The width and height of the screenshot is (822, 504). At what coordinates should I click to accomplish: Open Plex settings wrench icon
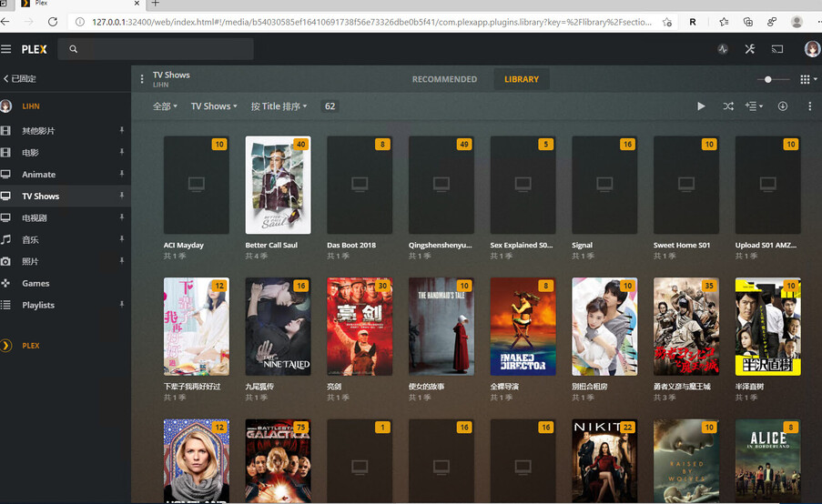750,49
